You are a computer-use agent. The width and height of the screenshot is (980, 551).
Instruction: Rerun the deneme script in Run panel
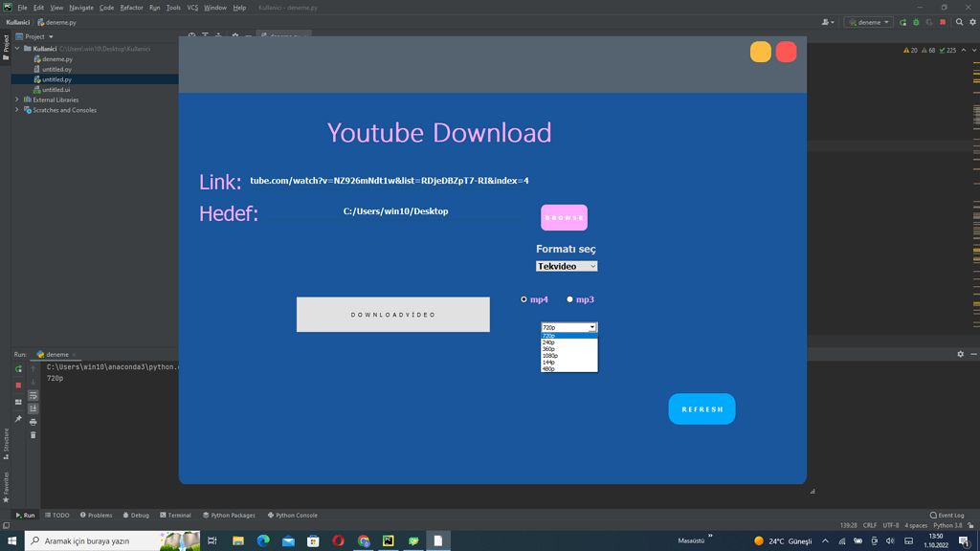pos(18,370)
